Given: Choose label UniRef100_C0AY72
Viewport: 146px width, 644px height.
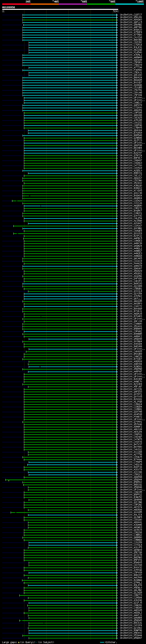Looking at the screenshot, I should pos(131,306).
